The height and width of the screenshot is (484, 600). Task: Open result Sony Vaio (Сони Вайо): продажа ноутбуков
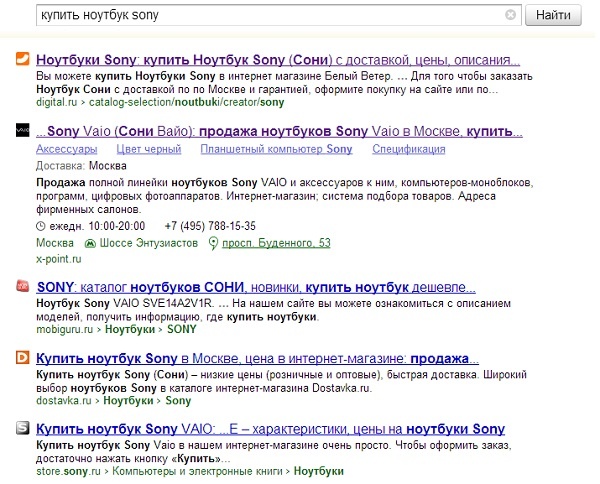(x=279, y=131)
